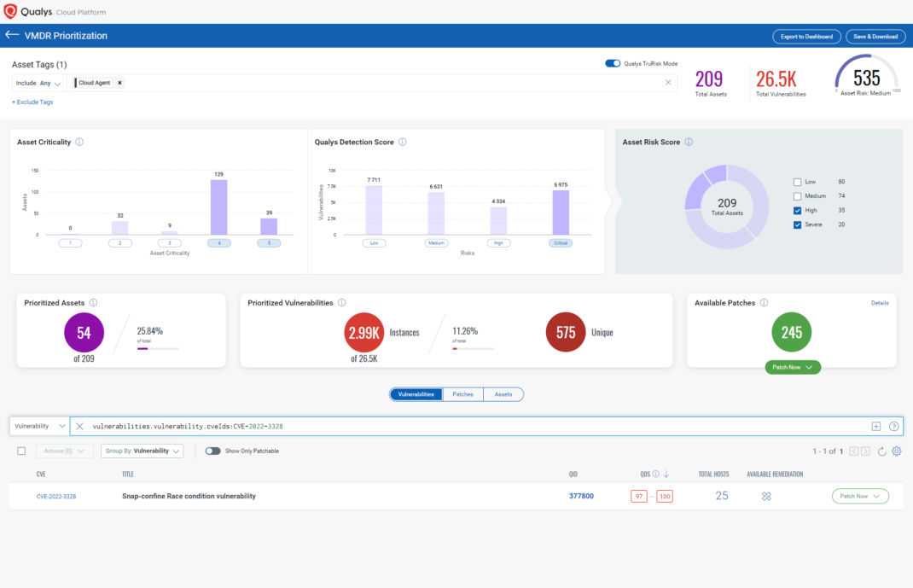The image size is (913, 588).
Task: Click the available remediation patch icon
Action: [766, 496]
